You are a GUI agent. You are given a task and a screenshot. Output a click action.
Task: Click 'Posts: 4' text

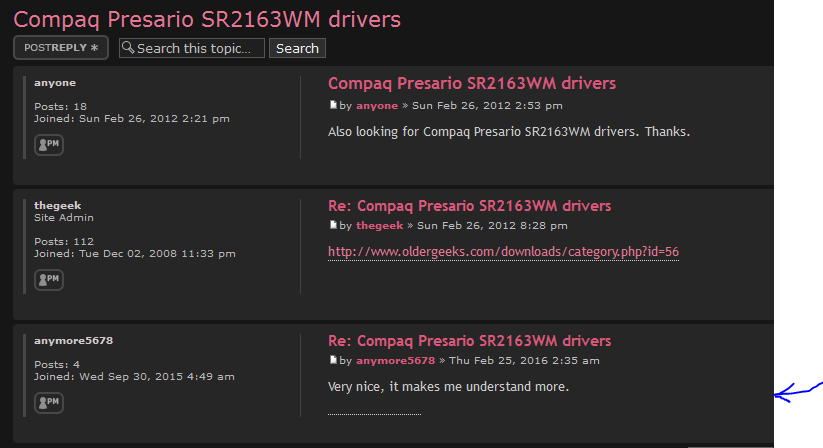(57, 364)
